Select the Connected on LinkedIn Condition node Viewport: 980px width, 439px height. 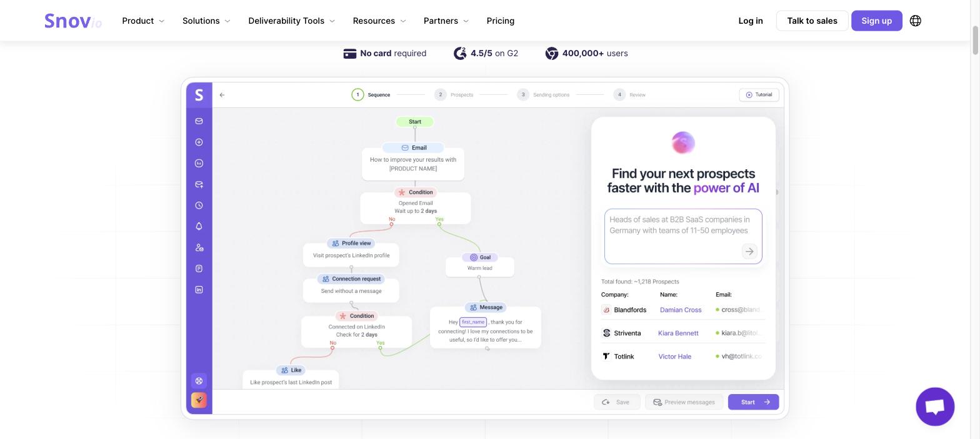356,328
